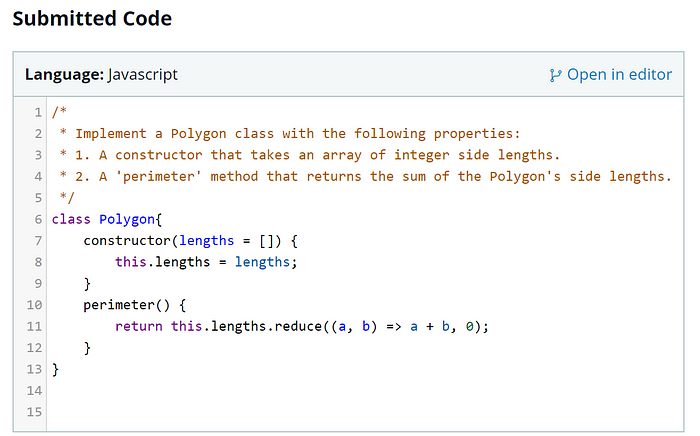Click line number 13 in the gutter
The image size is (700, 436).
point(34,369)
